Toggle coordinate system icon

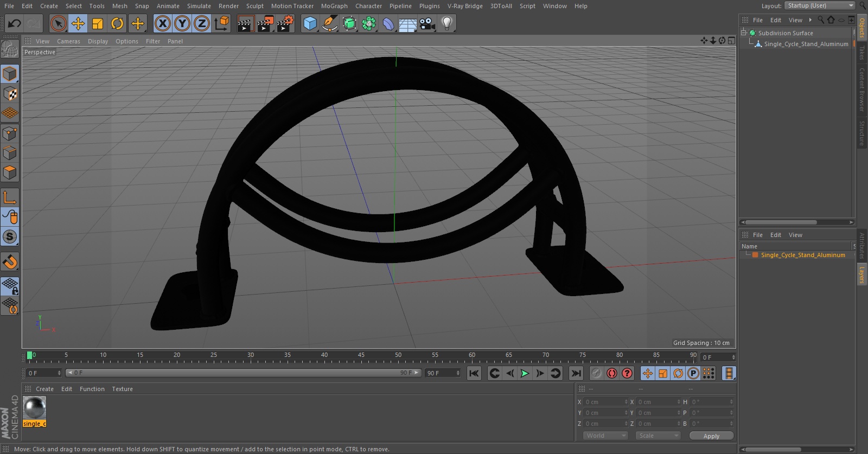pyautogui.click(x=222, y=23)
